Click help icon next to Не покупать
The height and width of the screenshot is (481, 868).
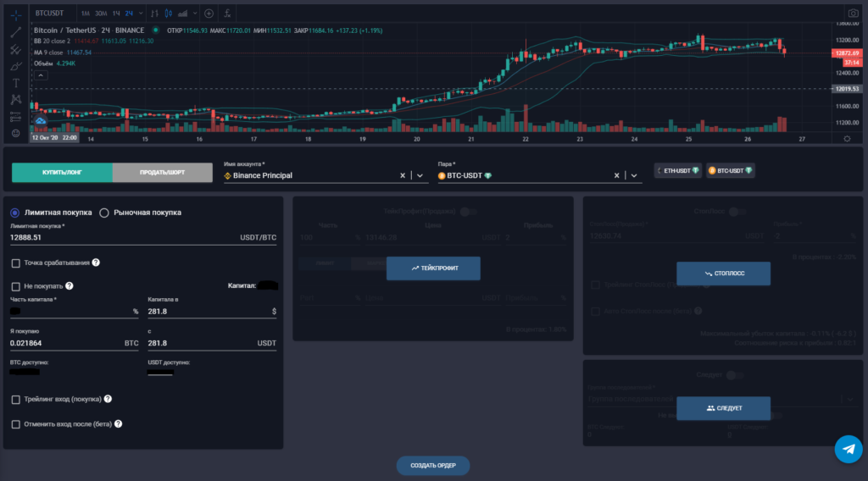coord(70,286)
